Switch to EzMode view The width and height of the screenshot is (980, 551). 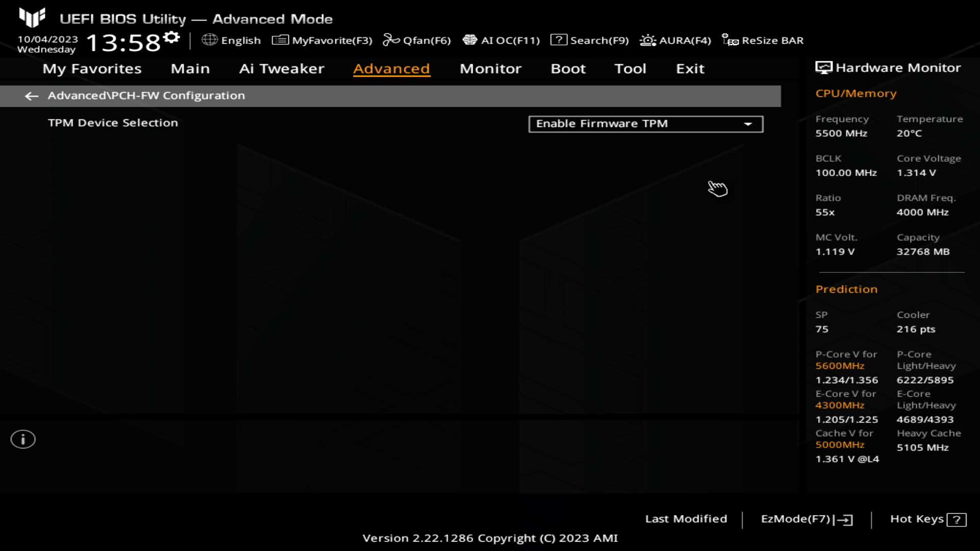804,519
